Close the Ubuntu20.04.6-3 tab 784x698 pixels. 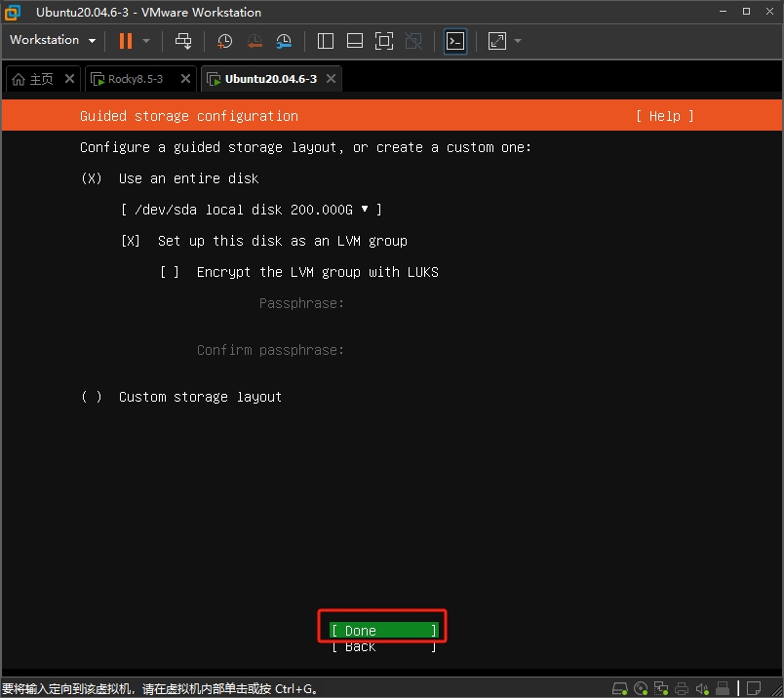pos(331,79)
